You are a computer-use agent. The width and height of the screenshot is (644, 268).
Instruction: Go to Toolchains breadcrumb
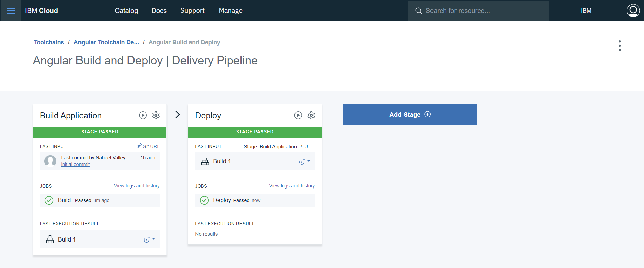tap(49, 42)
